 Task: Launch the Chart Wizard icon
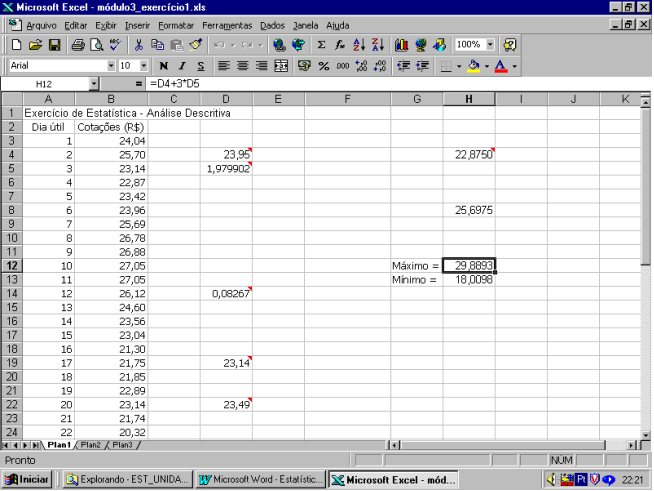[x=402, y=45]
